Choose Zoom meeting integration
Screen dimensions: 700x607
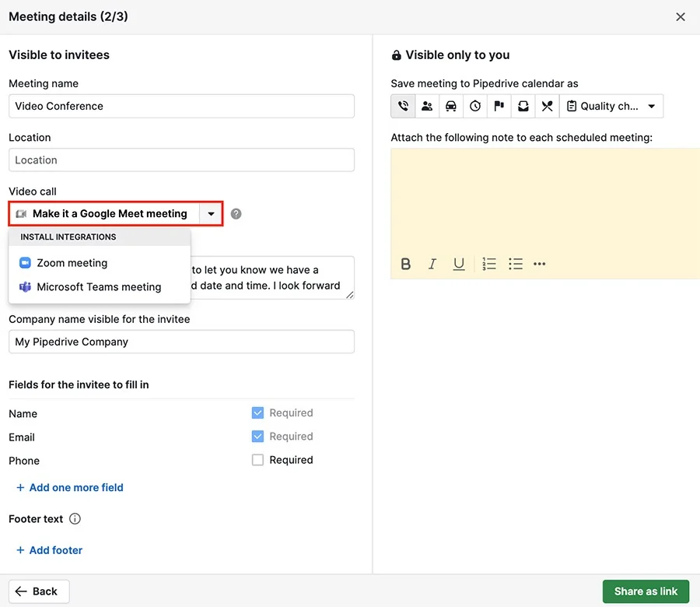click(100, 263)
